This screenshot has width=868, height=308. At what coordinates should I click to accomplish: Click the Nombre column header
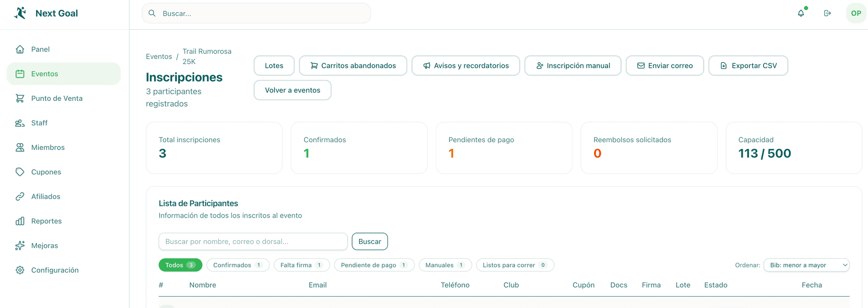coord(203,285)
